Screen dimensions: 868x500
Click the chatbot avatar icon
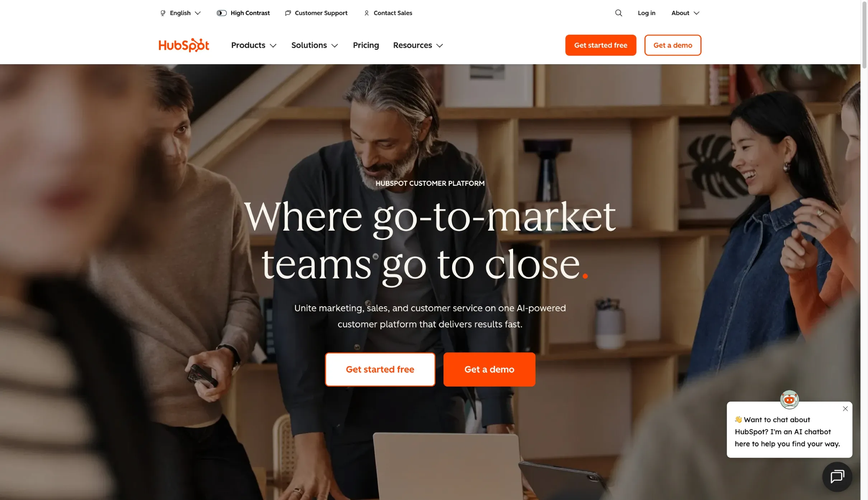pos(789,400)
